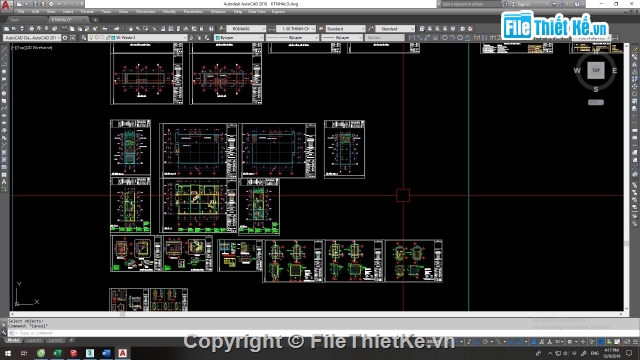Open the Format menu
The height and width of the screenshot is (360, 640).
87,12
